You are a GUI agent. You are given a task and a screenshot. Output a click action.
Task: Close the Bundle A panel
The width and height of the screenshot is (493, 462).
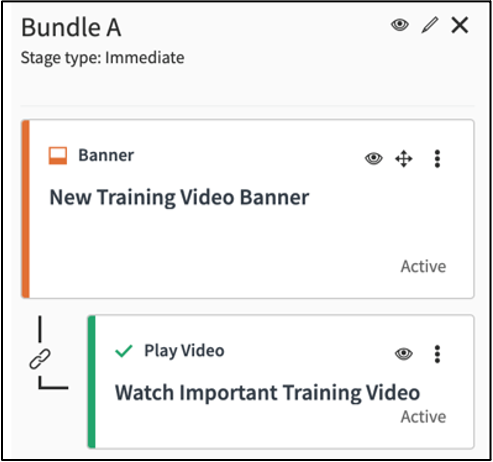pyautogui.click(x=460, y=25)
